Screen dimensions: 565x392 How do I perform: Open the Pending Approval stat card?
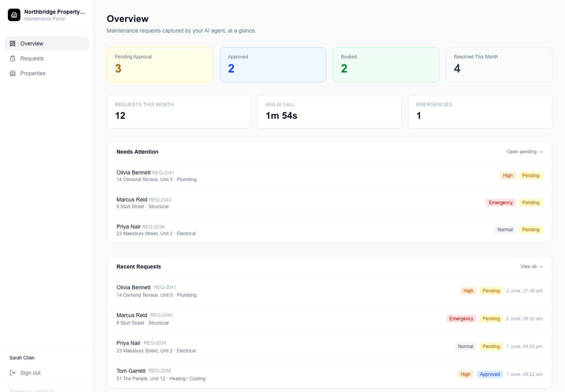tap(160, 65)
